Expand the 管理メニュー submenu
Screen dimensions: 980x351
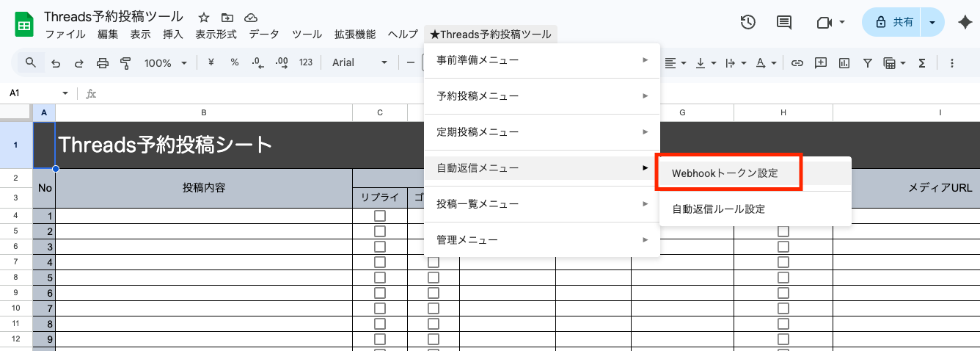point(542,239)
